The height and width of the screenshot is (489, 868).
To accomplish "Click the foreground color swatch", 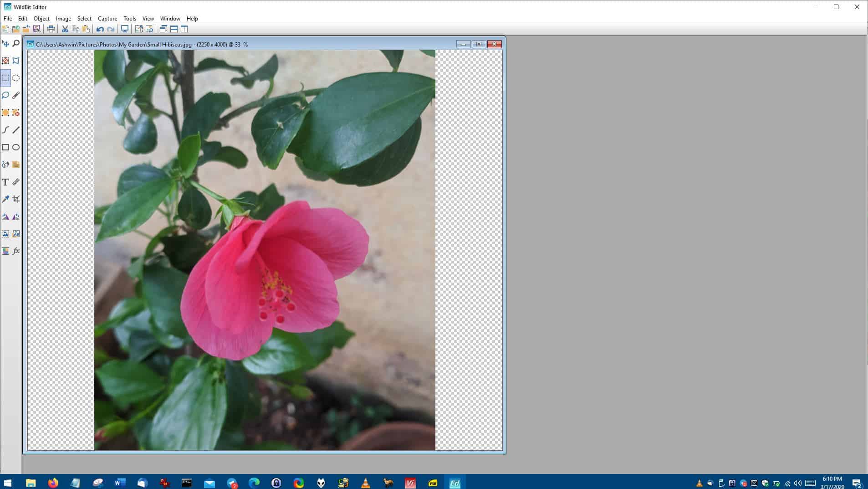I will tap(5, 251).
